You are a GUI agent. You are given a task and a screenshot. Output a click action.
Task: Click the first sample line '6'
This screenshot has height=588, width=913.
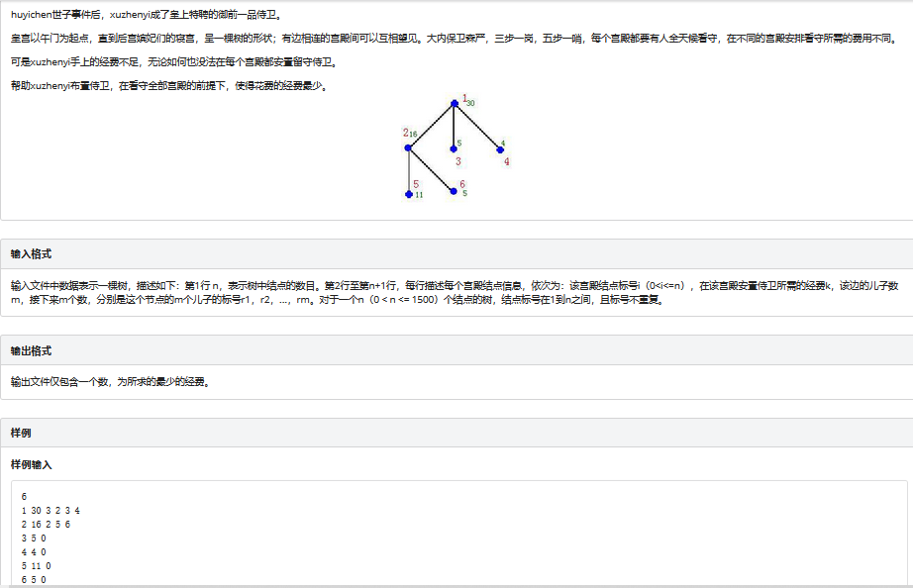tap(24, 497)
